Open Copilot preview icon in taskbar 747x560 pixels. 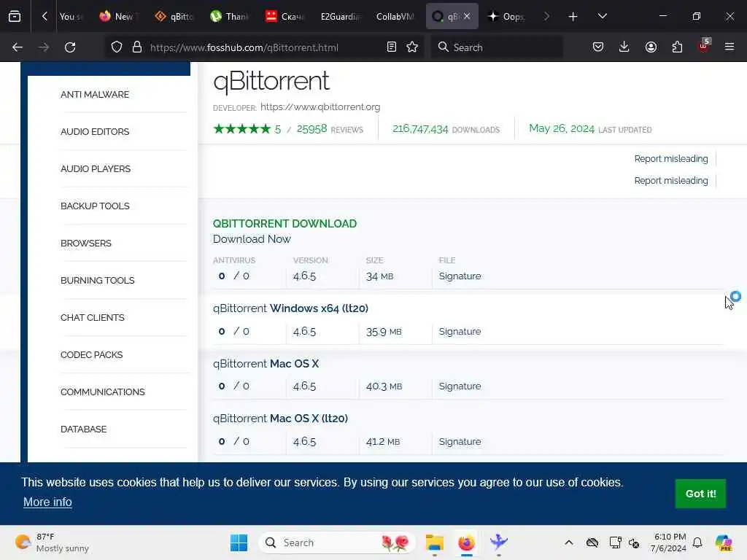coord(724,542)
